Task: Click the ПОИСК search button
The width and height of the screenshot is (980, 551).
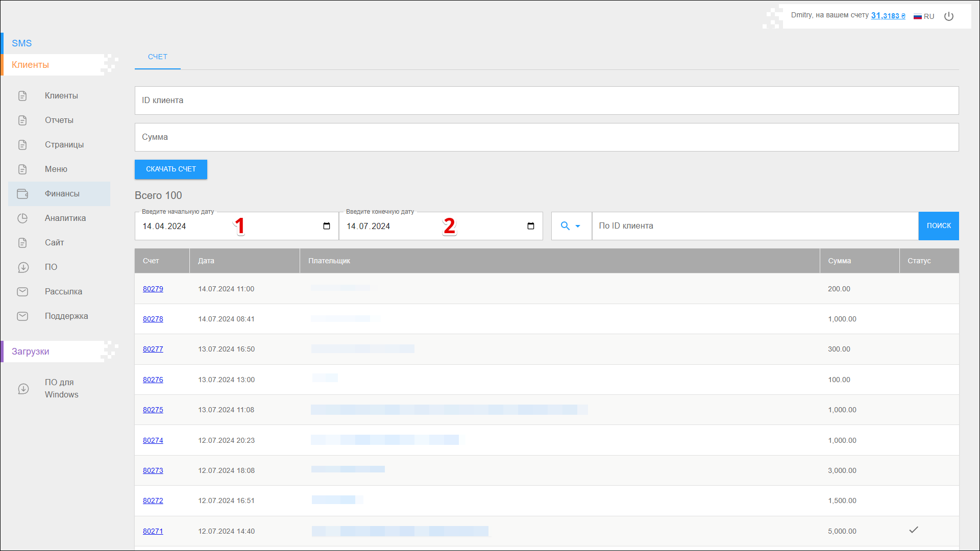Action: coord(938,226)
